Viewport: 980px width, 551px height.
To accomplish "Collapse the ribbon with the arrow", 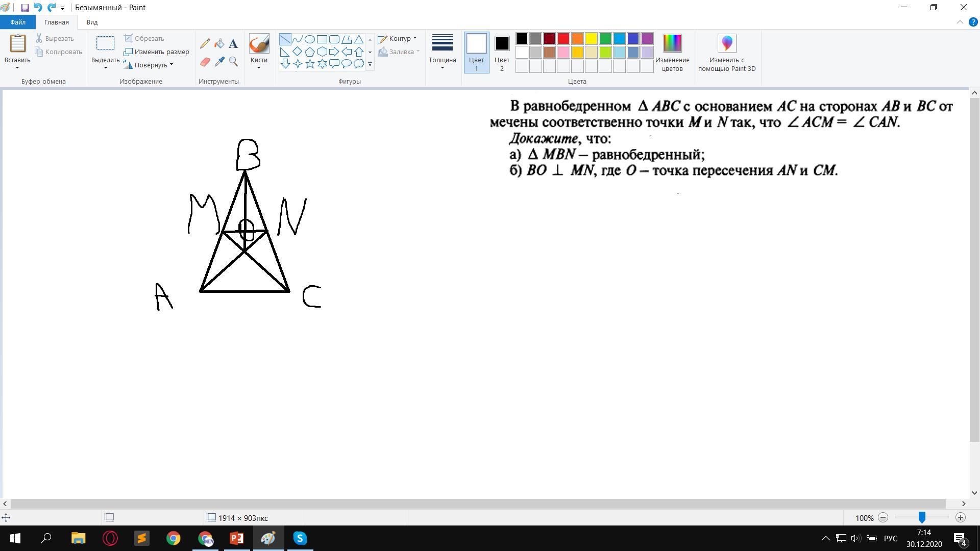I will tap(960, 22).
